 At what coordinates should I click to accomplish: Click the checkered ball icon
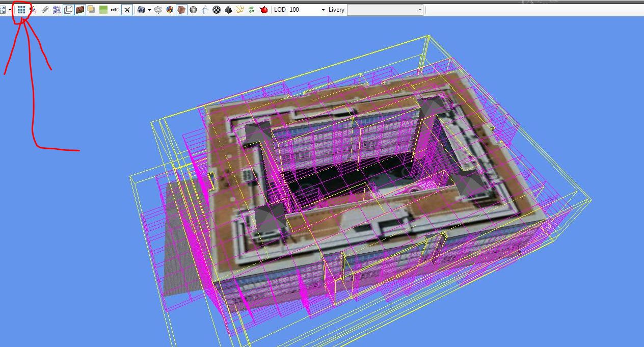click(217, 10)
